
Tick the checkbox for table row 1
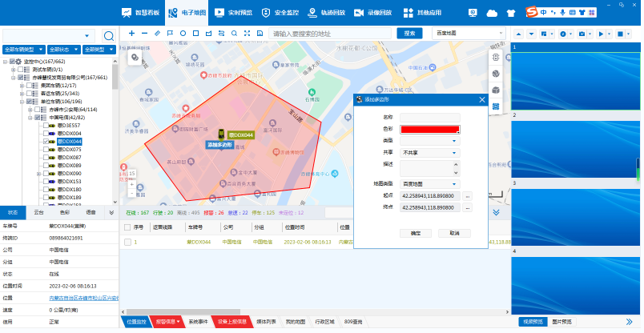tap(127, 241)
